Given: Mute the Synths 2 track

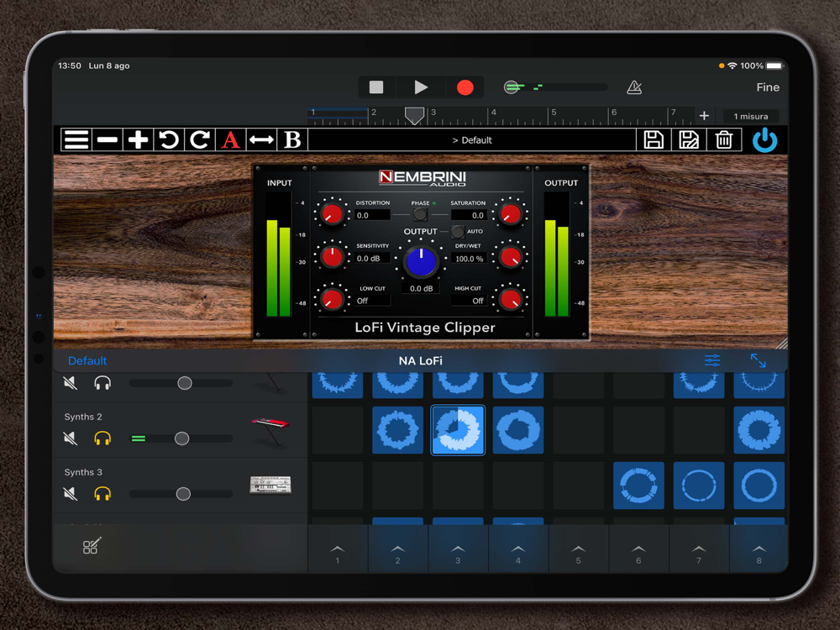Looking at the screenshot, I should click(71, 438).
